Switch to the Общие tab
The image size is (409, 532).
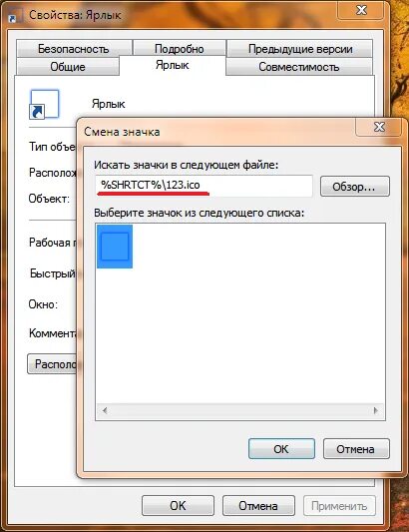[68, 67]
